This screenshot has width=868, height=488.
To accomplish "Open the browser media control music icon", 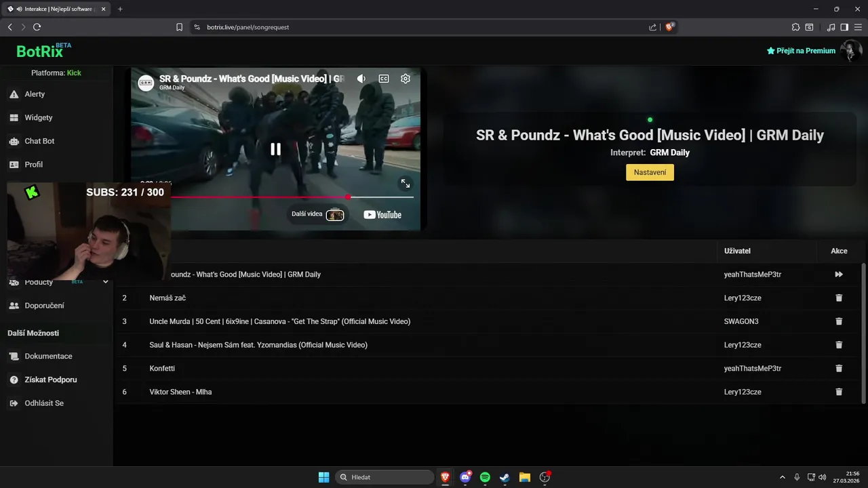I will tap(831, 27).
